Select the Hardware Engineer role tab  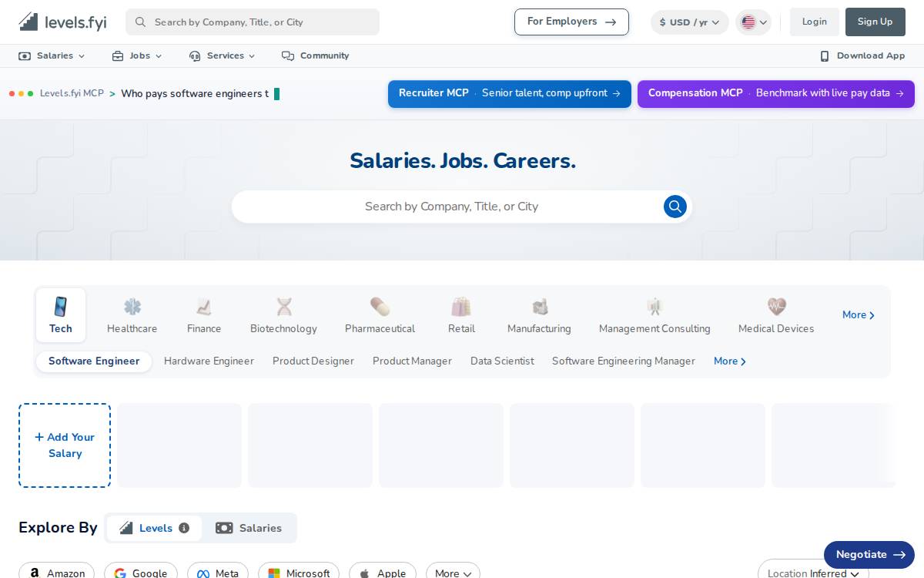click(209, 361)
